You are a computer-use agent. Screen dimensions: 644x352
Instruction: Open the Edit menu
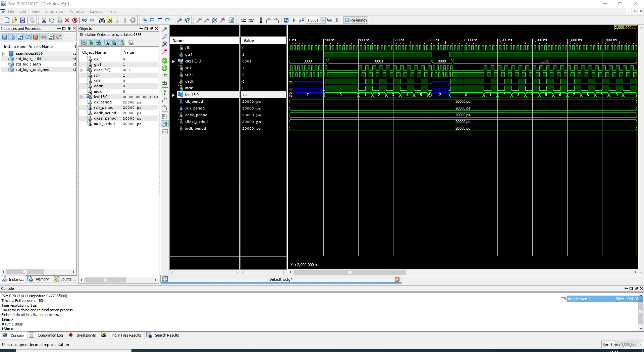(x=23, y=11)
